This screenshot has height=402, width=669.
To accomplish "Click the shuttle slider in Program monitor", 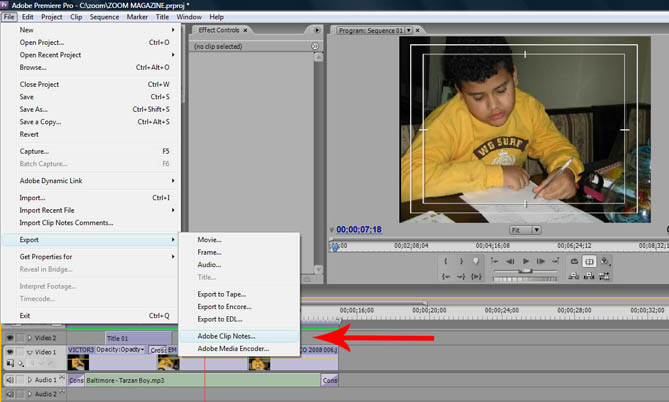I will click(525, 272).
